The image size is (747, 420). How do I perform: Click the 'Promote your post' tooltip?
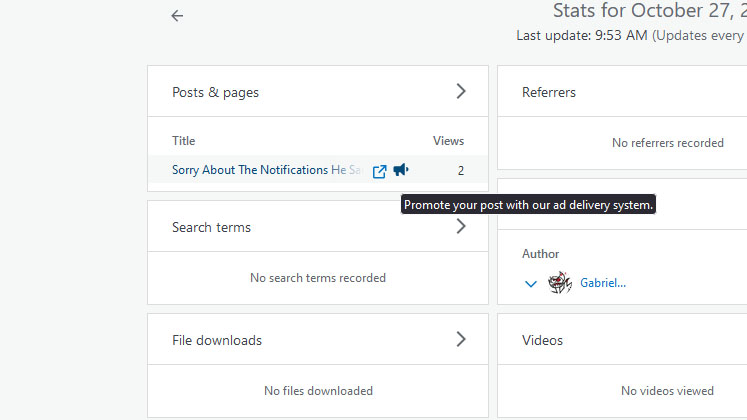click(528, 205)
